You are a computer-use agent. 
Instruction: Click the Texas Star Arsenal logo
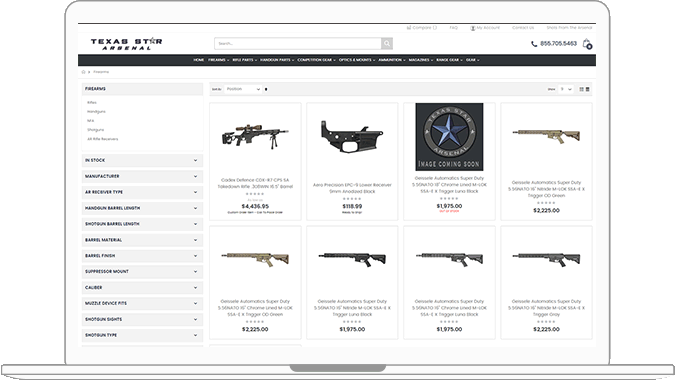126,44
